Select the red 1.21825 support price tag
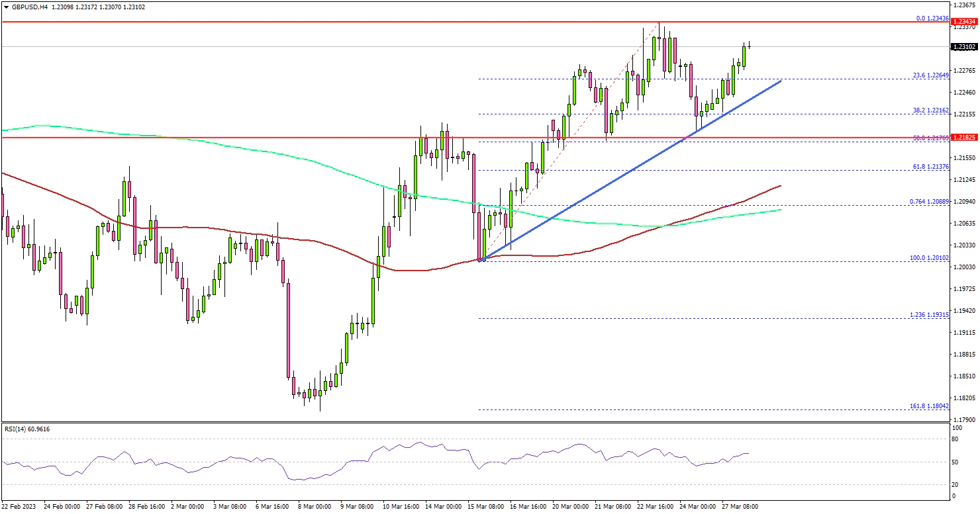 pyautogui.click(x=965, y=136)
